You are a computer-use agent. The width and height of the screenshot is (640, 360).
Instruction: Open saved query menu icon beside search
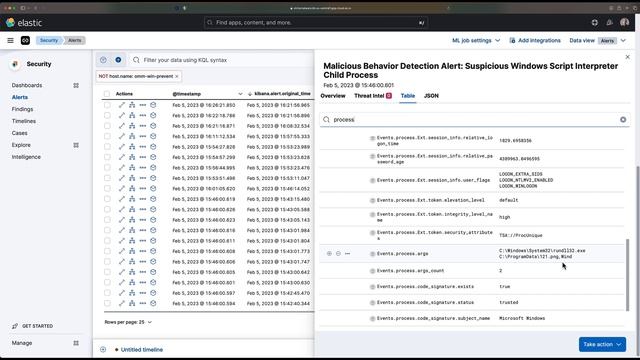pos(103,60)
